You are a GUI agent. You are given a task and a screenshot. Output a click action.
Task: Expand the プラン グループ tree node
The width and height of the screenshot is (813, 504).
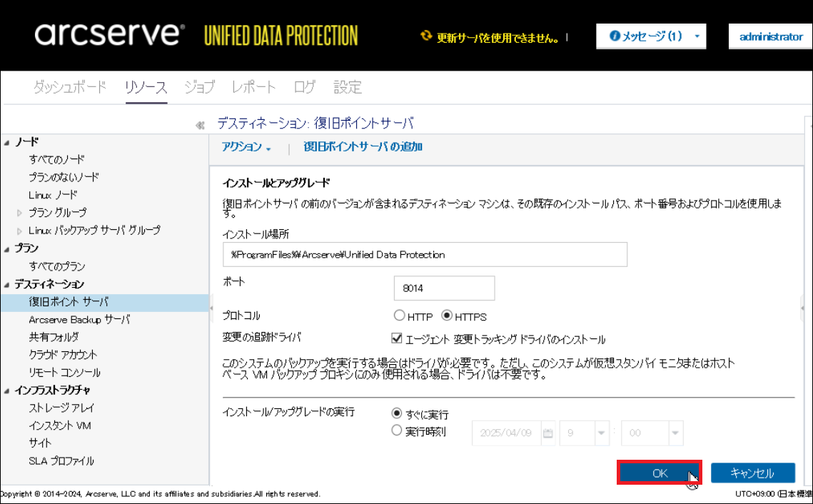click(x=19, y=213)
